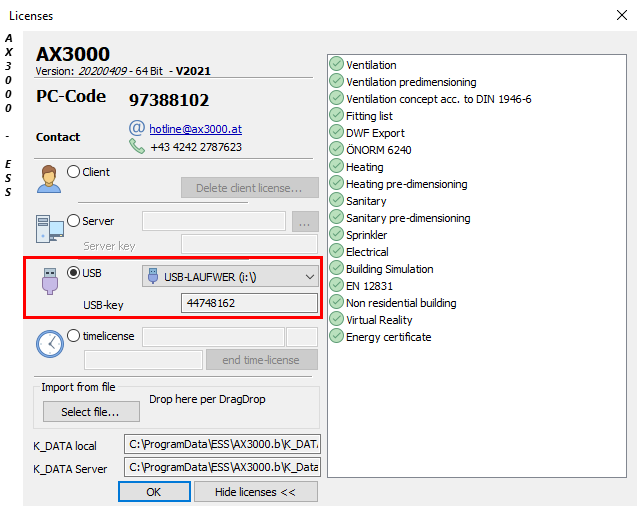Click the Drop here per DragDrop area
This screenshot has height=507, width=638.
tap(207, 399)
